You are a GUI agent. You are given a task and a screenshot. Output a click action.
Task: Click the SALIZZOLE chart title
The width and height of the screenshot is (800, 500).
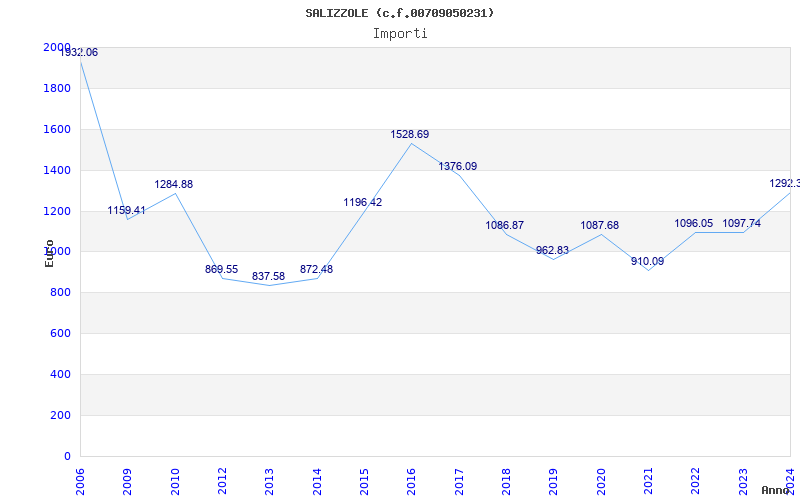click(400, 13)
